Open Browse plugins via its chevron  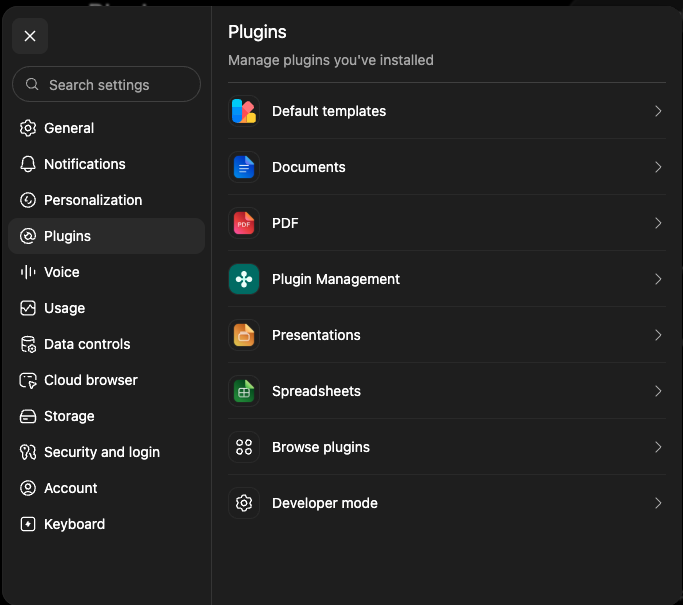[658, 447]
